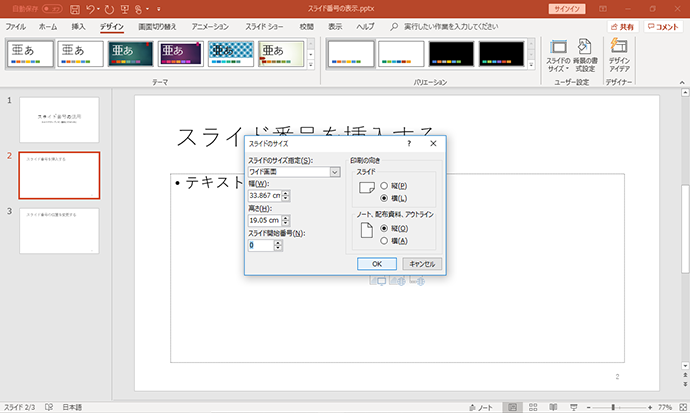Click fit slide to window icon
Image resolution: width=690 pixels, height=413 pixels.
point(683,407)
